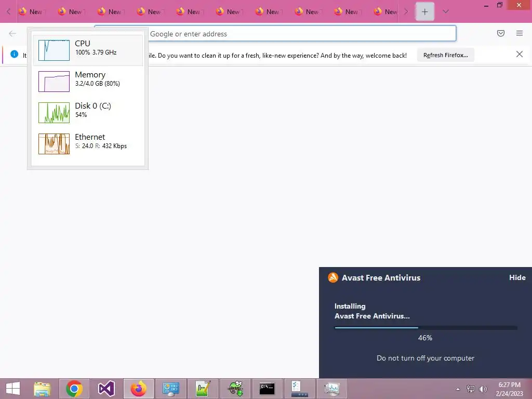Screen dimensions: 532x399
Task: Select the Disk 0 (C:) graph thumbnail
Action: (54, 113)
